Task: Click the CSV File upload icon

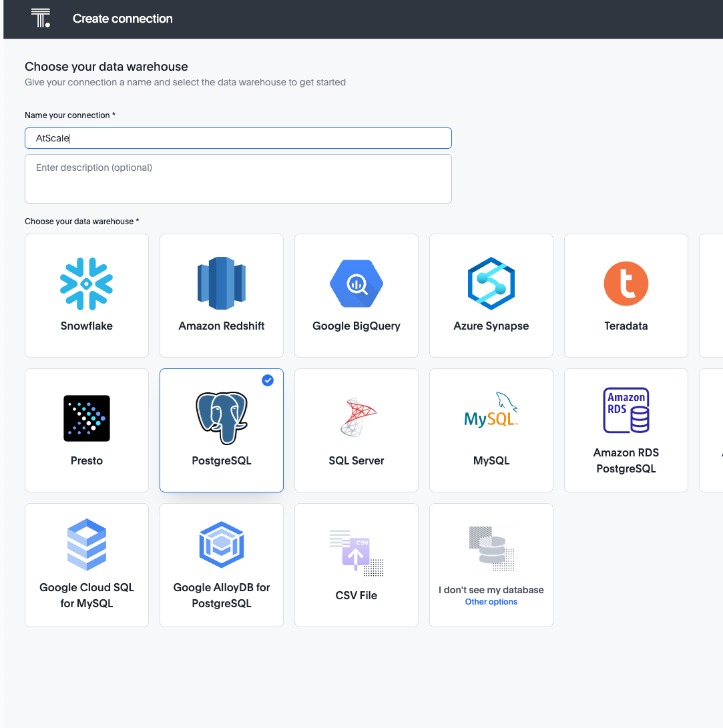Action: (356, 553)
